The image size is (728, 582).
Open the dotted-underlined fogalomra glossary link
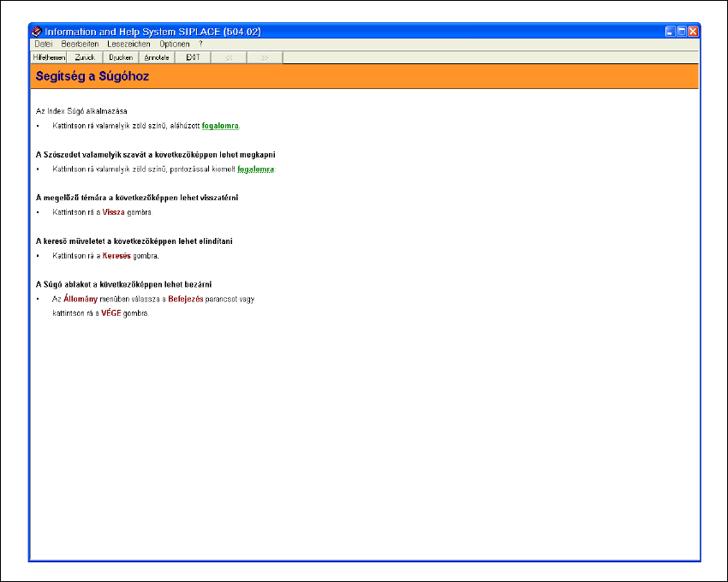255,169
